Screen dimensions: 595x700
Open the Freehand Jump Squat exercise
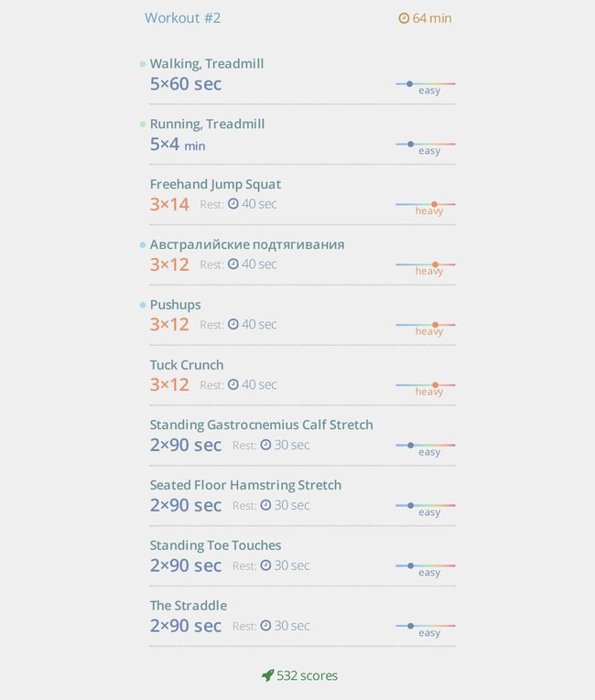pos(215,184)
